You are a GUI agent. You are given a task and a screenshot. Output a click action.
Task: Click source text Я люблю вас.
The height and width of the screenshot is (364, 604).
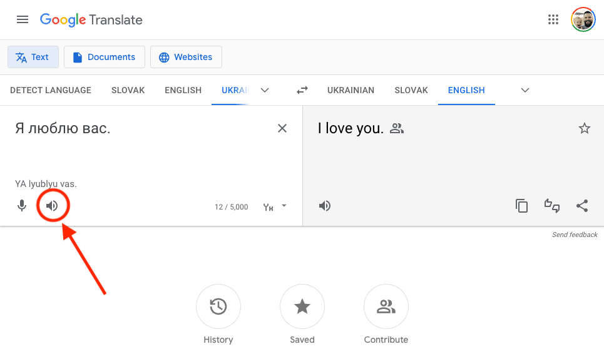coord(63,128)
